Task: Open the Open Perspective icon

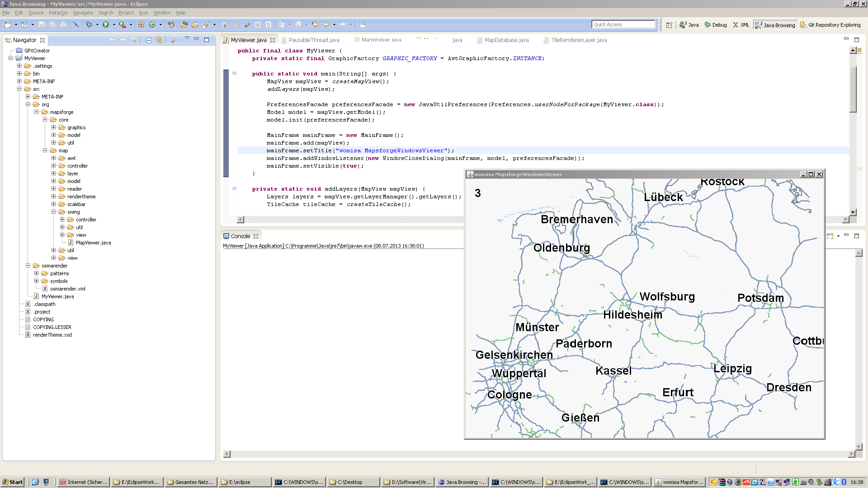Action: click(669, 25)
